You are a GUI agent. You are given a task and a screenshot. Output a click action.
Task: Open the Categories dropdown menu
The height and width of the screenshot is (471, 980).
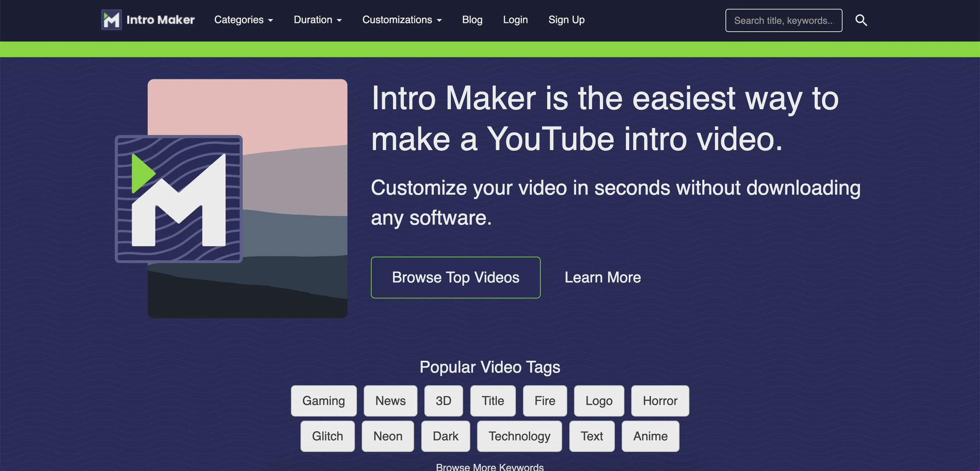(243, 20)
